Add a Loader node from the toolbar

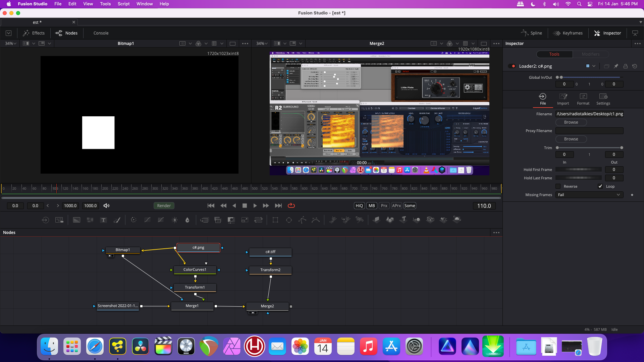pyautogui.click(x=45, y=220)
